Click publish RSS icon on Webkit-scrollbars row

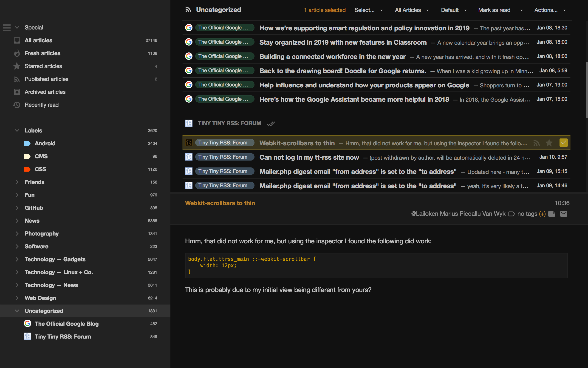(x=537, y=143)
